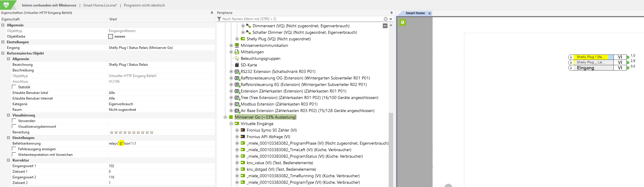Expand the Fronius API Abfrage node
The image size is (644, 187).
click(237, 137)
